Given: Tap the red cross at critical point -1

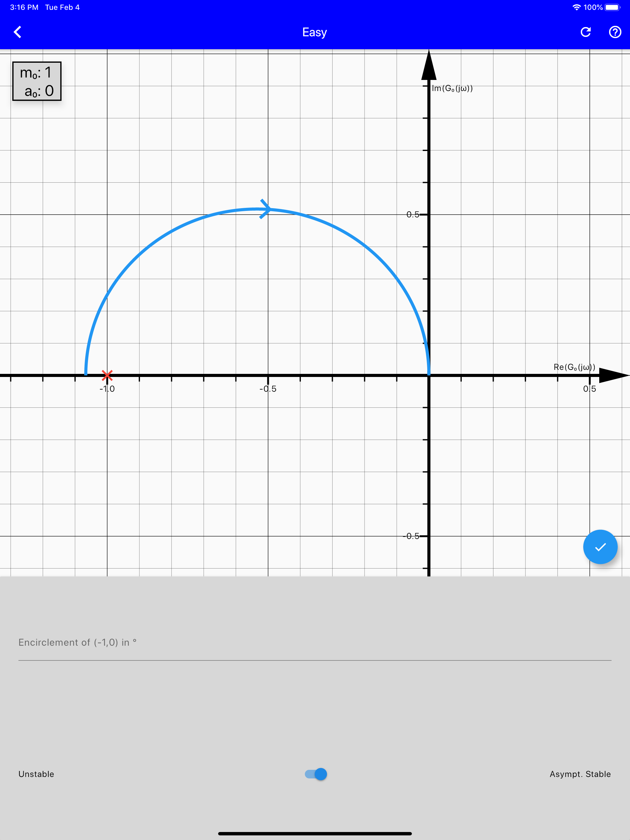Looking at the screenshot, I should [x=107, y=375].
